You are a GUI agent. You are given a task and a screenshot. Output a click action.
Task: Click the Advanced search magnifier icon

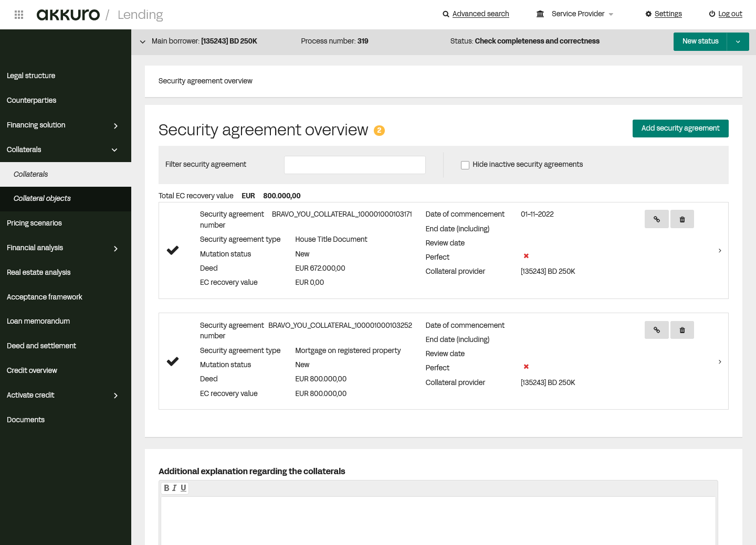click(x=446, y=14)
